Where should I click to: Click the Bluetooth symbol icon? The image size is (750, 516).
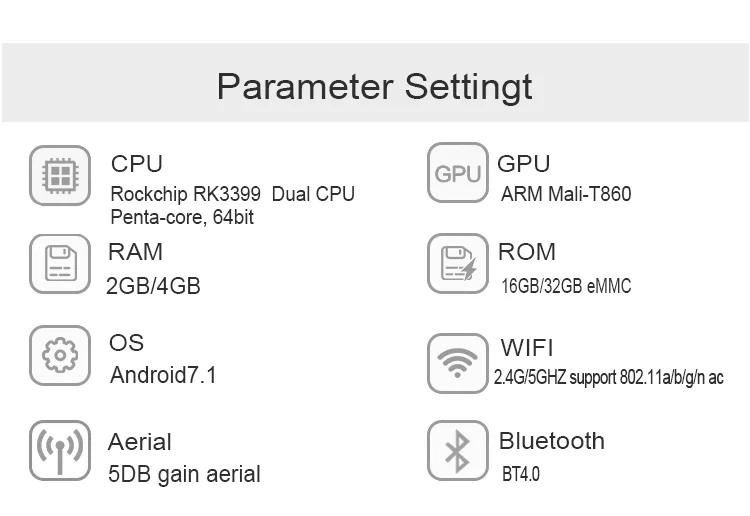(458, 450)
